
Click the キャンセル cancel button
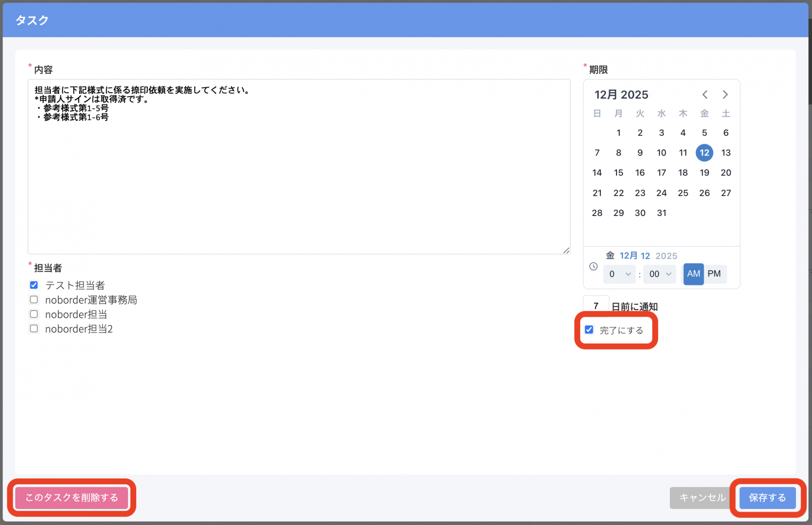[700, 498]
